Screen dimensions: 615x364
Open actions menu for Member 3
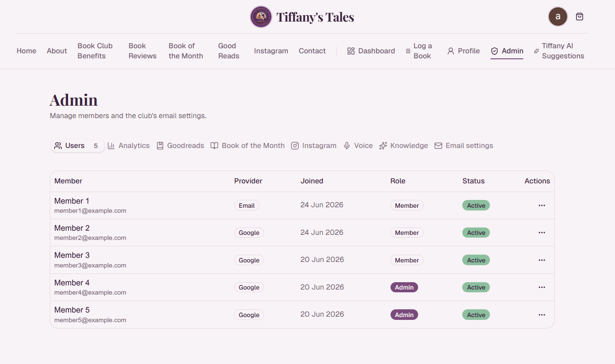click(x=542, y=260)
